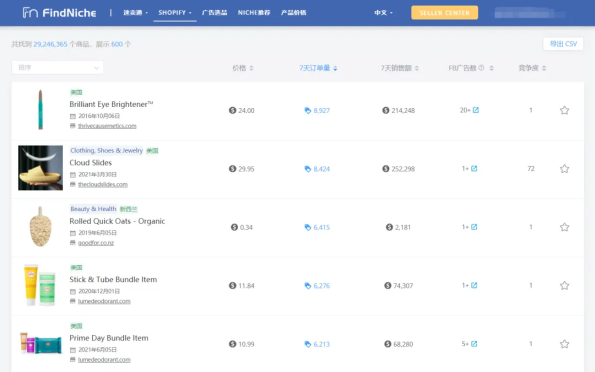The image size is (595, 372).
Task: Open the 产品价格 nav item
Action: click(x=293, y=13)
